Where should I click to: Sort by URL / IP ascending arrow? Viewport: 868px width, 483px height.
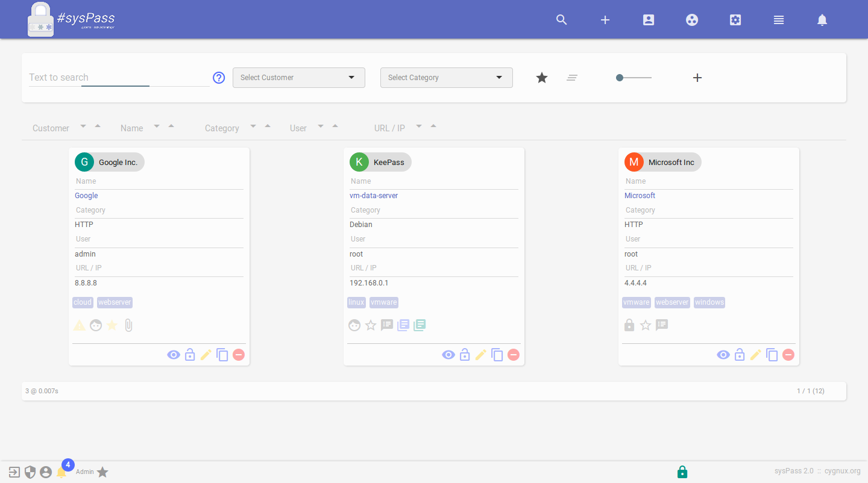click(433, 126)
